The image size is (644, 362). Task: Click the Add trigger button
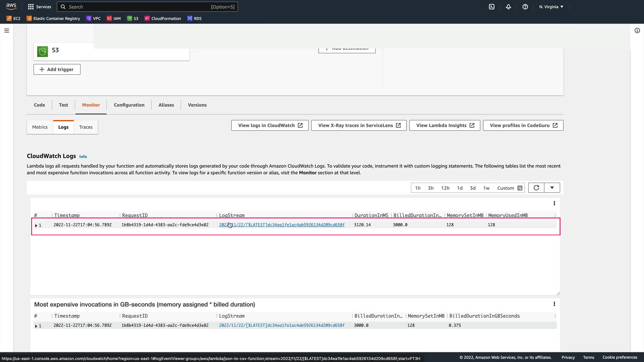57,69
